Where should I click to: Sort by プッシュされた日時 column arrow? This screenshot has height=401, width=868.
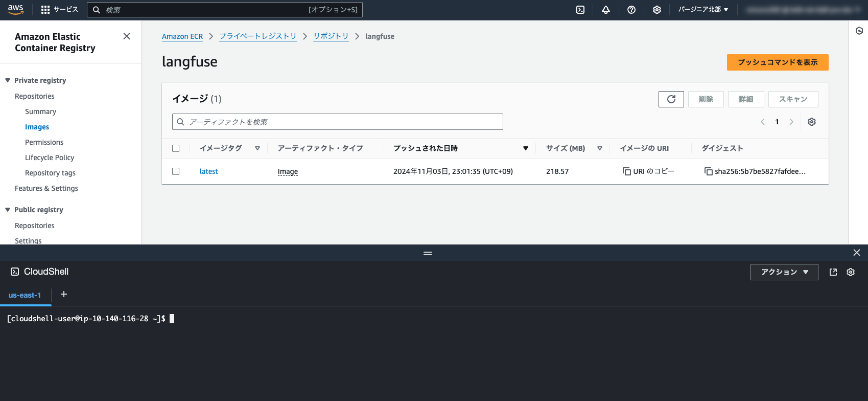(x=526, y=148)
